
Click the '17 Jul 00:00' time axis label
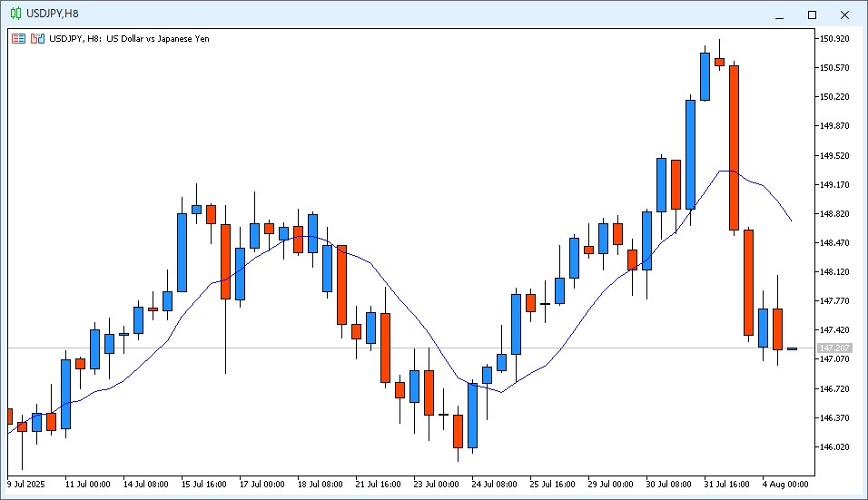pos(261,484)
